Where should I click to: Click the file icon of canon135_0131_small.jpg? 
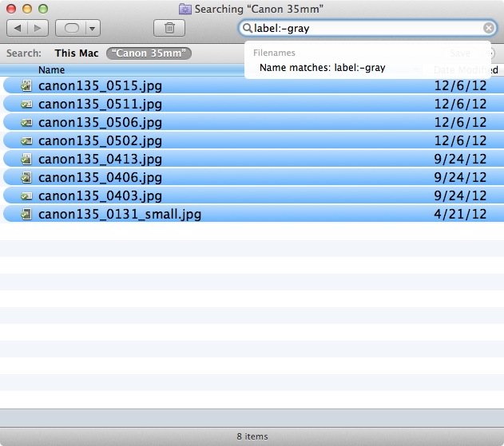tap(26, 214)
